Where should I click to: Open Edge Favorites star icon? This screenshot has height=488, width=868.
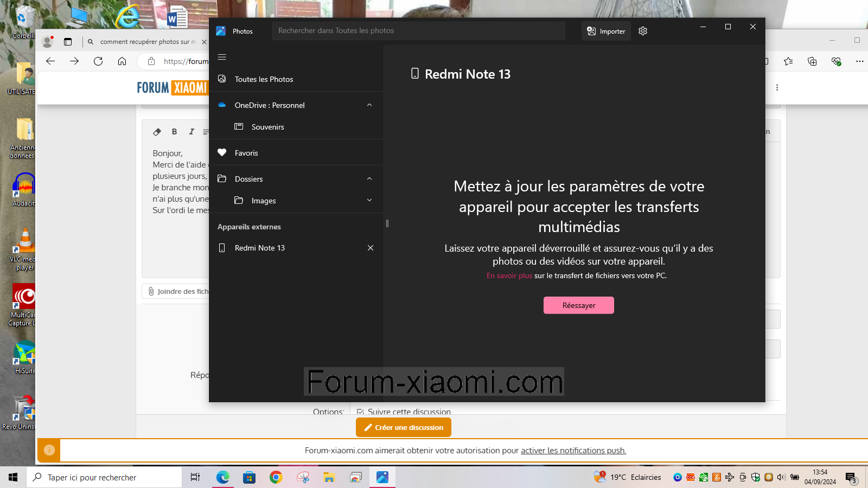(x=788, y=61)
